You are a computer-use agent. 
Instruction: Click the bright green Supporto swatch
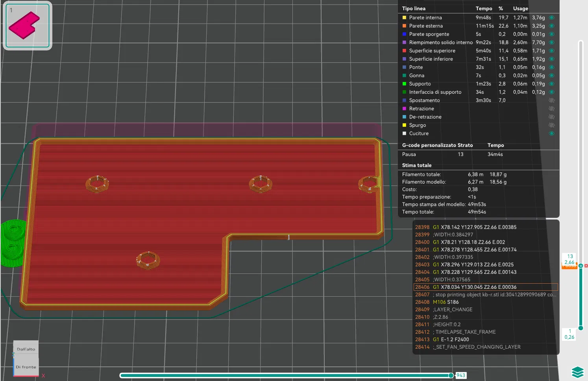(x=404, y=84)
